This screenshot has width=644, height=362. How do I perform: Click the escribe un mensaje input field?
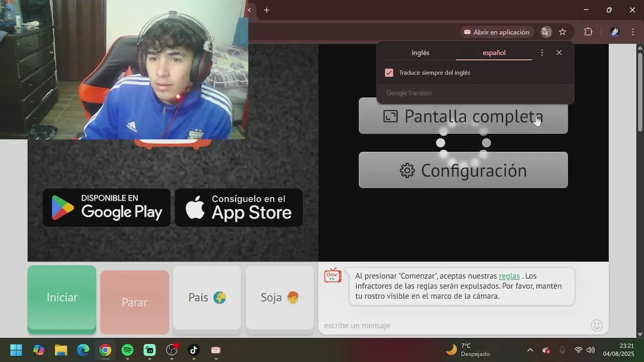(x=455, y=325)
